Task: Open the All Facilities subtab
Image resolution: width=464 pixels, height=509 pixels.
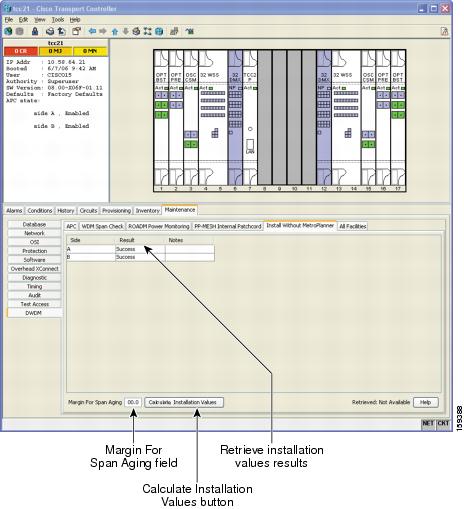Action: (x=353, y=226)
